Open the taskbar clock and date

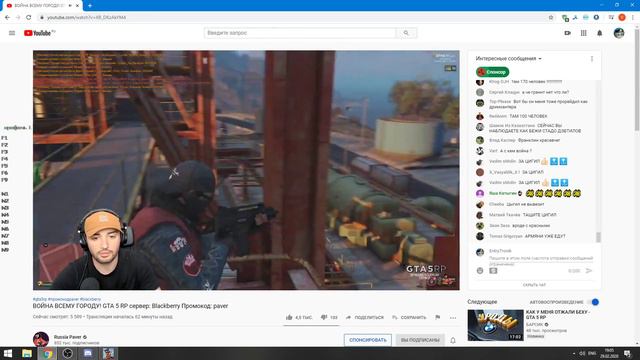click(x=609, y=353)
